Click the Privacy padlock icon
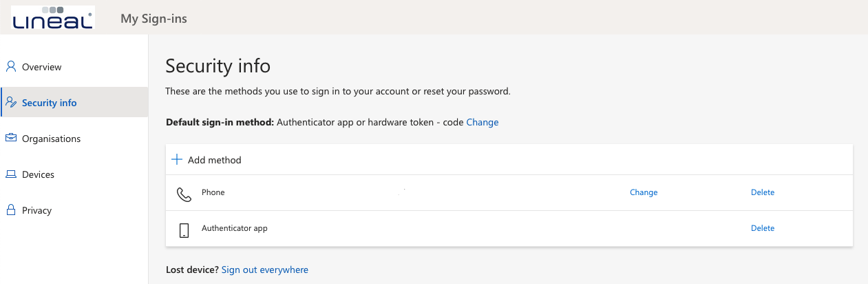The height and width of the screenshot is (284, 868). tap(11, 210)
